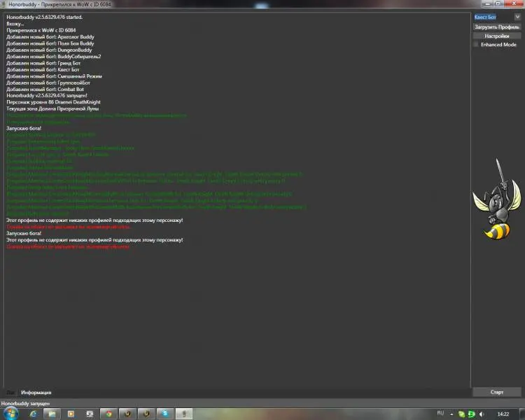Open the Windows Start menu orb
525x420 pixels.
[x=9, y=414]
